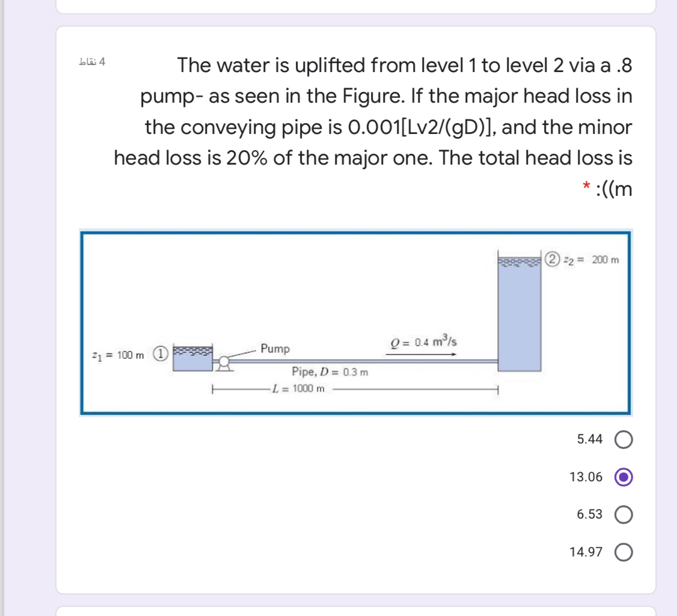Image resolution: width=677 pixels, height=616 pixels.
Task: Select the 6.53 answer option
Action: coord(623,515)
